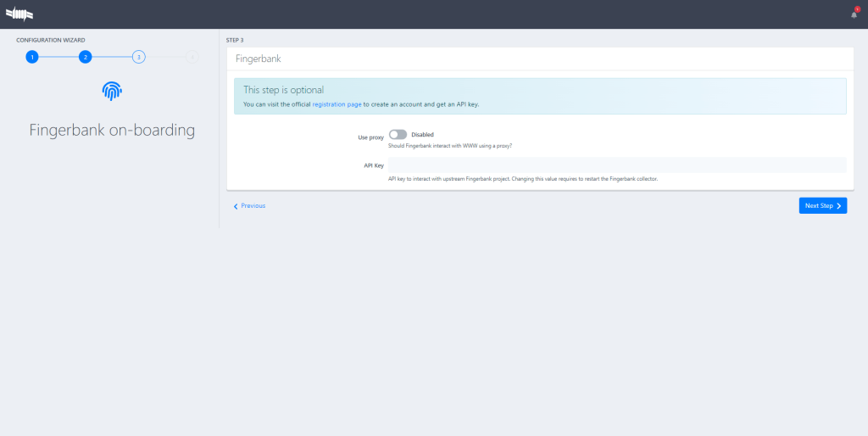This screenshot has width=868, height=436.
Task: Click the Fingerbank on-boarding heading
Action: click(112, 131)
